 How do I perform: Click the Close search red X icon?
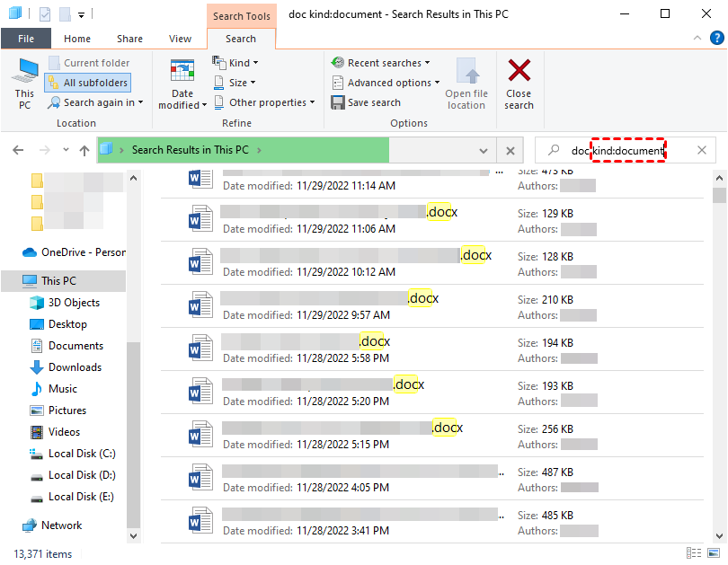[519, 72]
